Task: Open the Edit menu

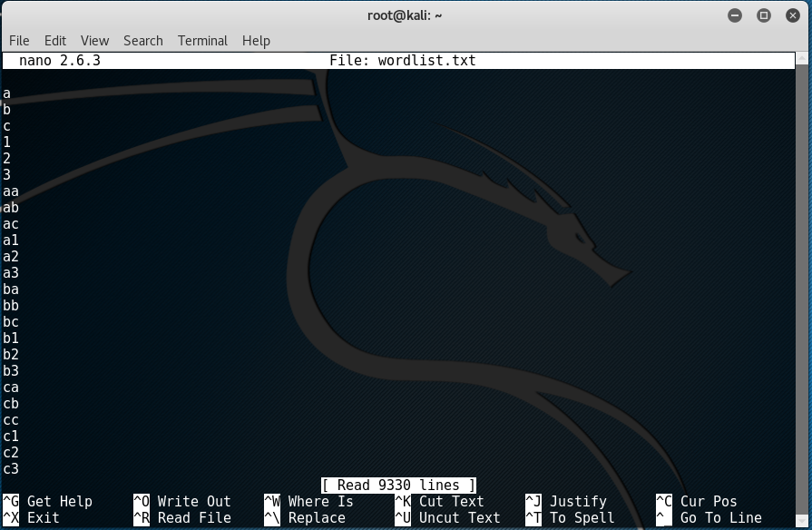Action: 56,41
